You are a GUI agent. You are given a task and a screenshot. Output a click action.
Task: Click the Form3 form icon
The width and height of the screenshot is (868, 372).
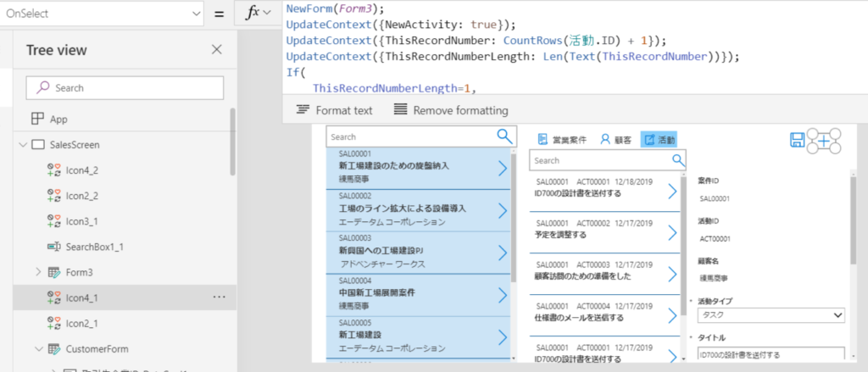[x=53, y=272]
